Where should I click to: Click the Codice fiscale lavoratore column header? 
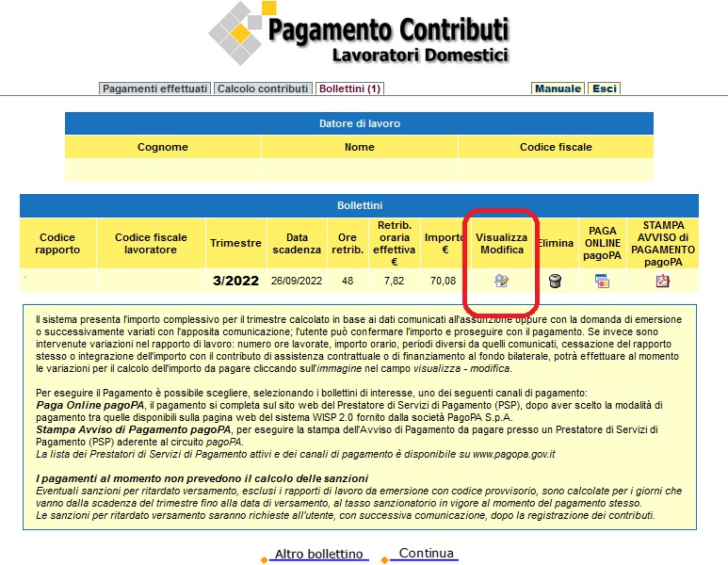151,243
